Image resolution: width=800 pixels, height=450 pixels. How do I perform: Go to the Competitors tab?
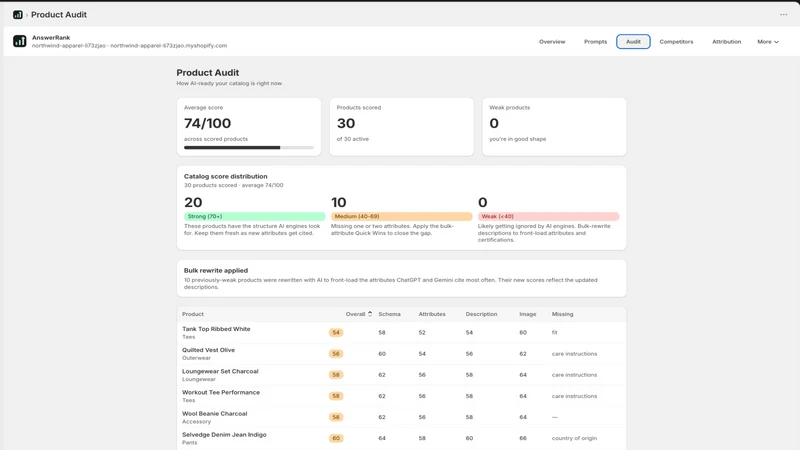coord(676,42)
